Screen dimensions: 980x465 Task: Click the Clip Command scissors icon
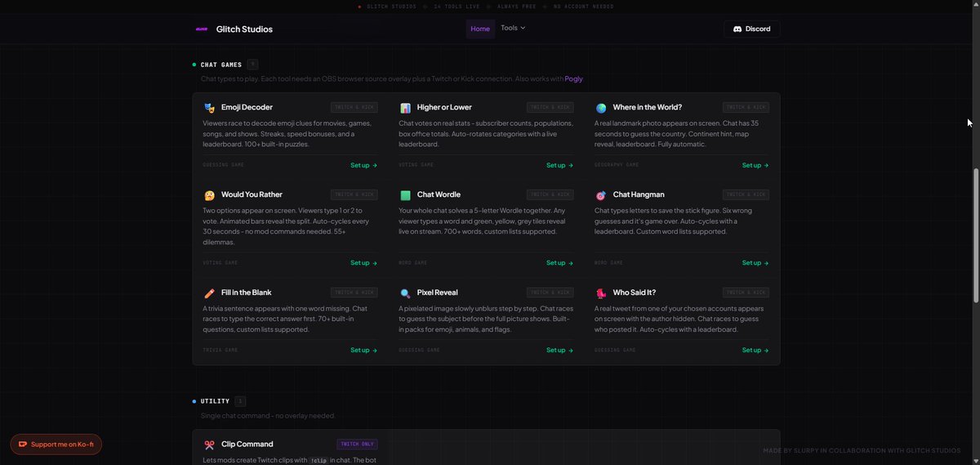[209, 445]
